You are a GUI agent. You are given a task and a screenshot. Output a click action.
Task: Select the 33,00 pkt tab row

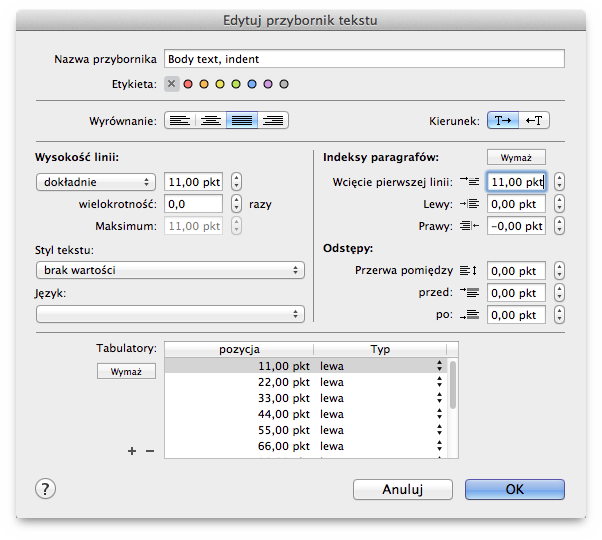coord(306,398)
